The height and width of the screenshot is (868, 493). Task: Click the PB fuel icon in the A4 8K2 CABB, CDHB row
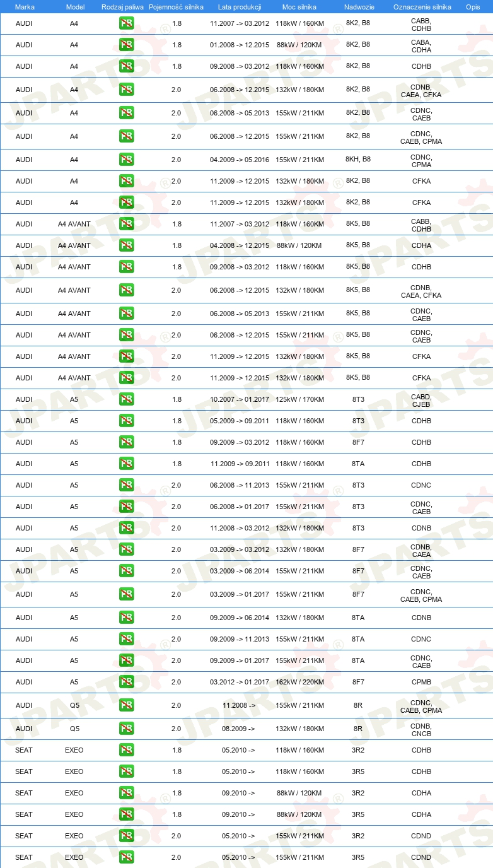tap(127, 24)
